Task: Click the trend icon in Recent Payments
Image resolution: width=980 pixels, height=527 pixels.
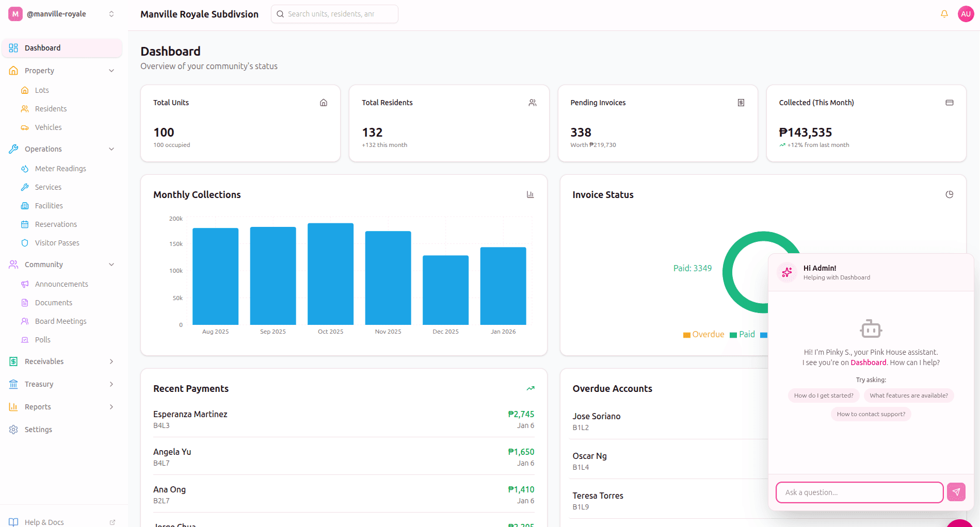Action: (x=530, y=388)
